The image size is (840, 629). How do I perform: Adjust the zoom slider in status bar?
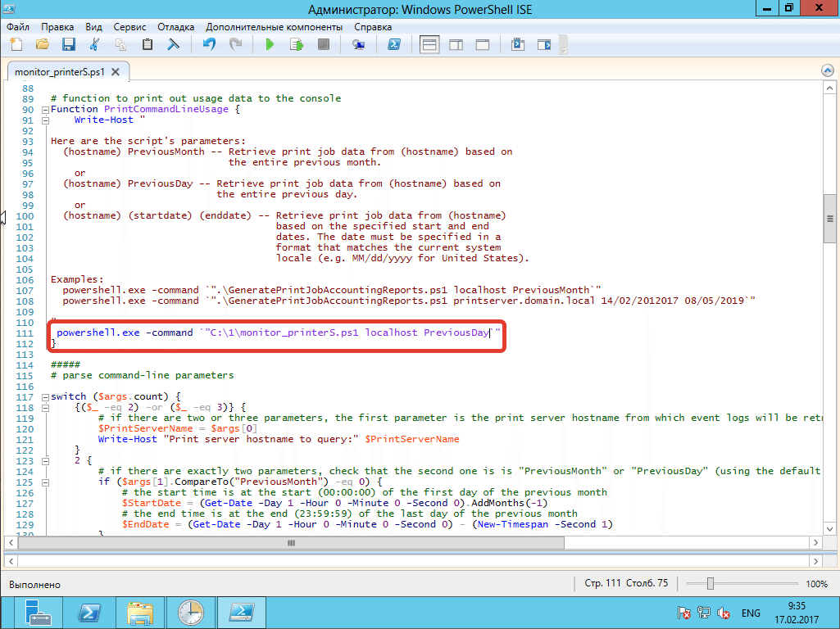click(711, 584)
